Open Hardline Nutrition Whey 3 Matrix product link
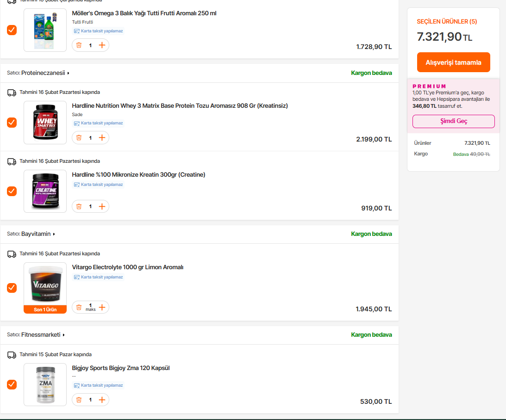Image resolution: width=506 pixels, height=420 pixels. pos(180,106)
